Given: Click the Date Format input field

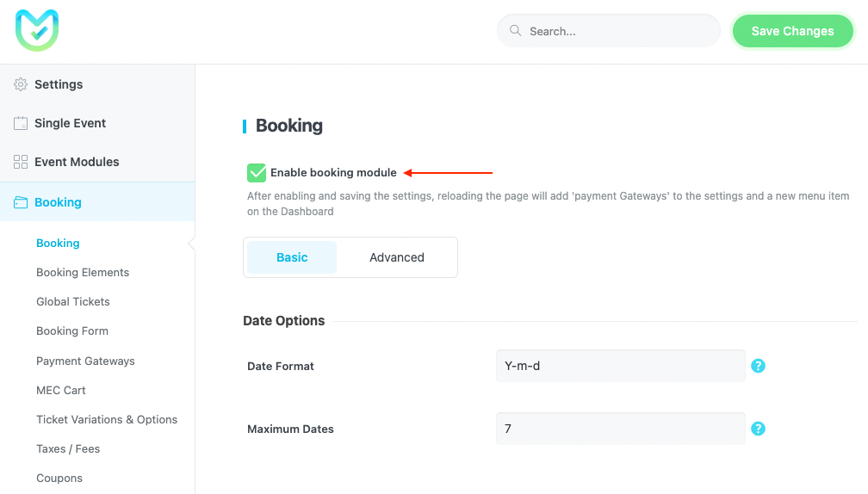Looking at the screenshot, I should 620,366.
